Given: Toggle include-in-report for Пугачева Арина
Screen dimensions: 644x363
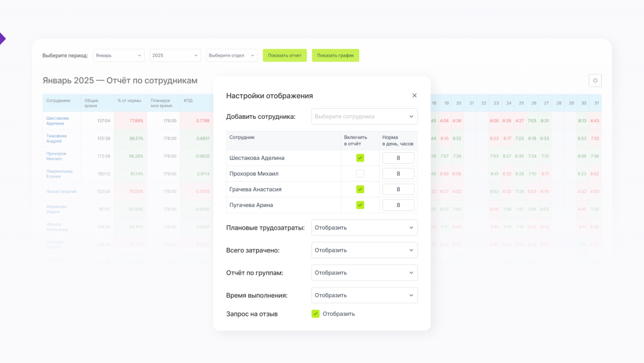Looking at the screenshot, I should coord(360,205).
